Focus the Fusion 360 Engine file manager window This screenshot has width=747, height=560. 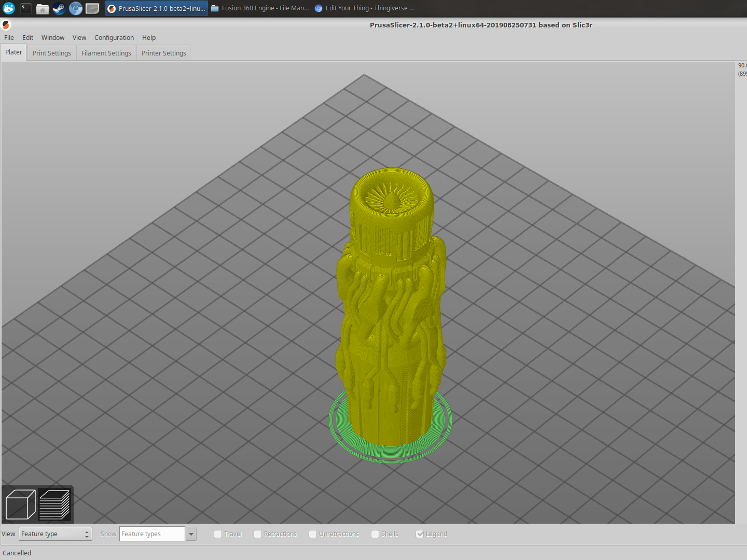point(259,8)
